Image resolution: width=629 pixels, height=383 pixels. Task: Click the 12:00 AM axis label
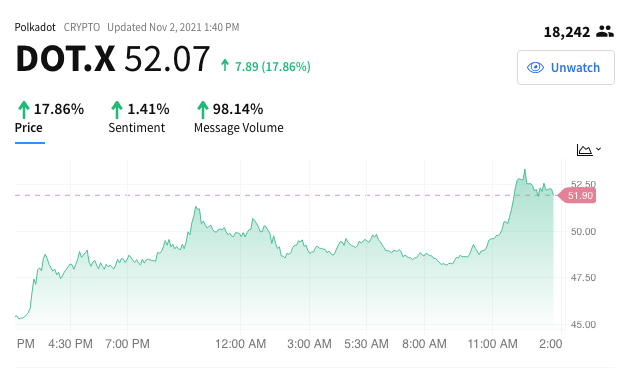pos(240,344)
